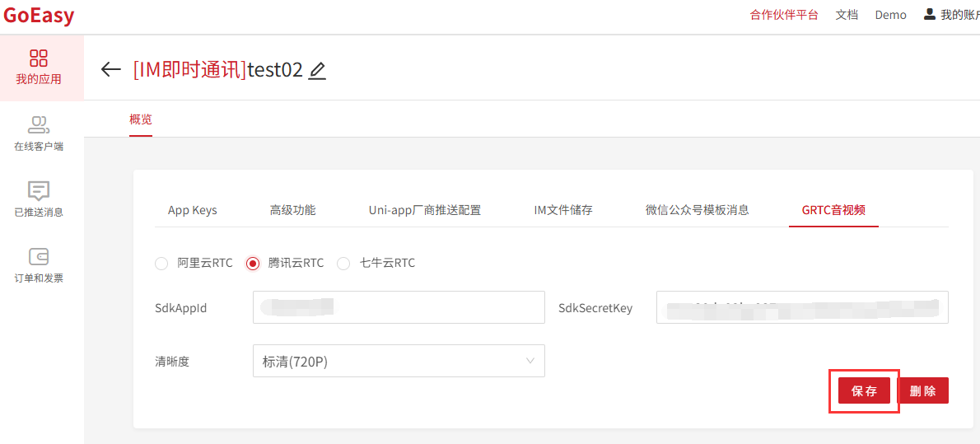This screenshot has width=980, height=444.
Task: Select 阿里云RTC radio option
Action: 161,264
